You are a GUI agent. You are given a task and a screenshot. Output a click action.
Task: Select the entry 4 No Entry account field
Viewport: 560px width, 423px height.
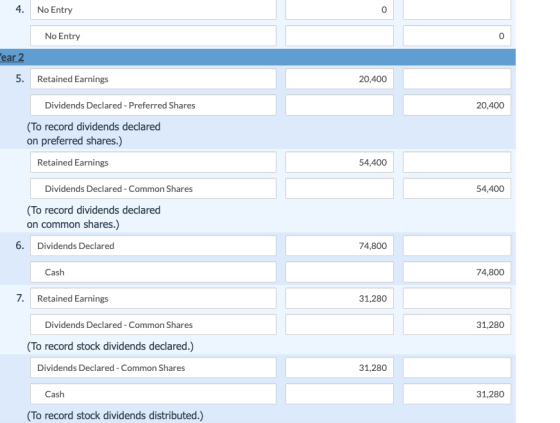point(153,10)
